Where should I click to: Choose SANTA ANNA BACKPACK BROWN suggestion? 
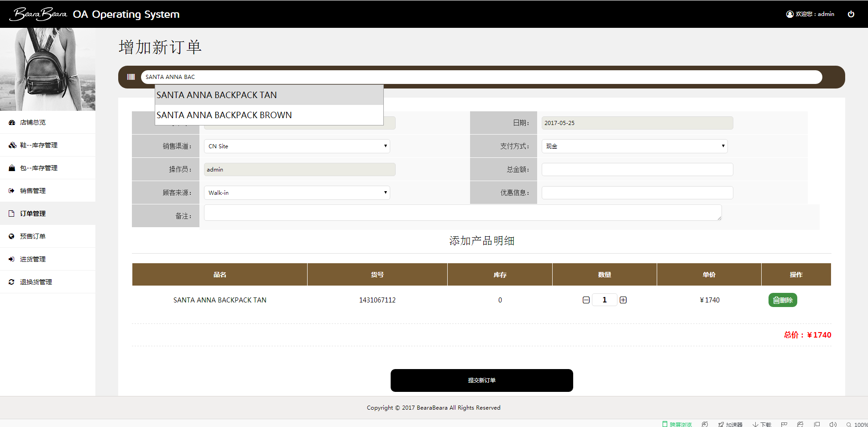point(224,115)
